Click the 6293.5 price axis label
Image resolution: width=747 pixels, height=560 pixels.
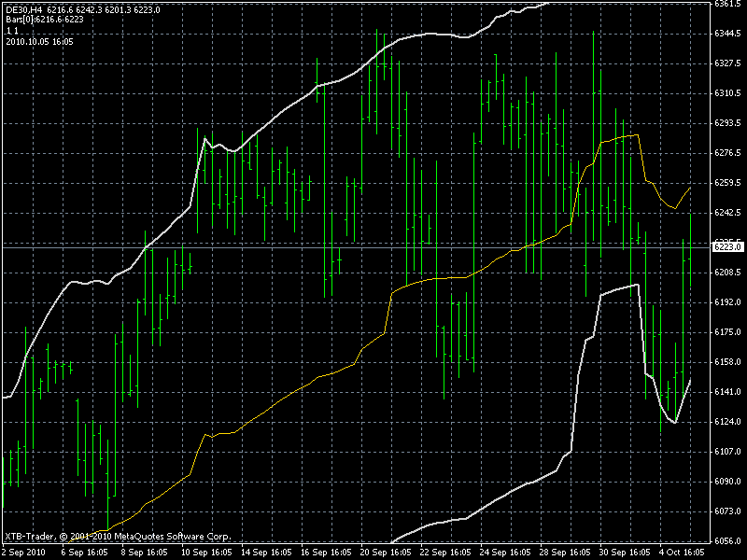click(727, 123)
